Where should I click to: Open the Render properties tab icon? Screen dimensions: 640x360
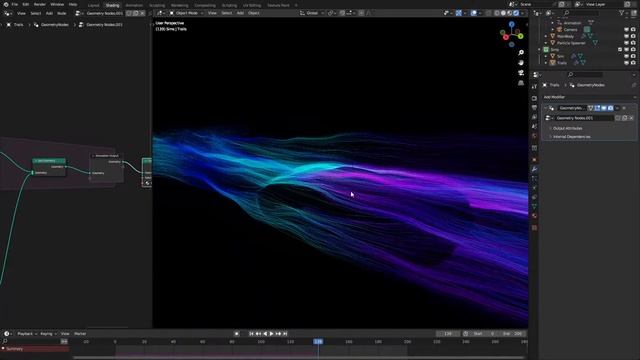(x=534, y=98)
